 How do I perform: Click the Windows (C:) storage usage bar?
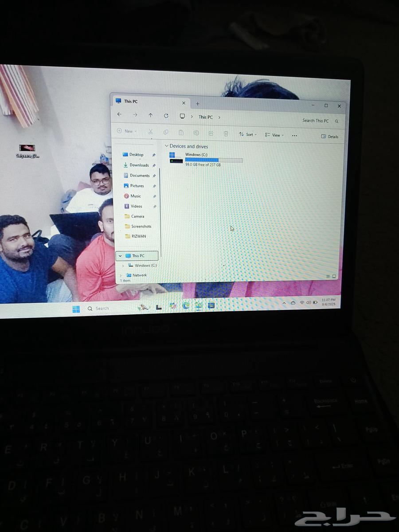click(214, 160)
